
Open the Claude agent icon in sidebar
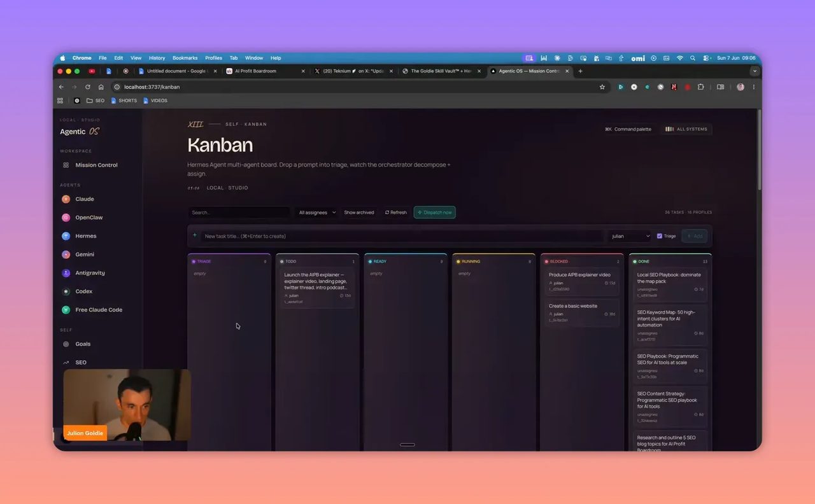[66, 199]
